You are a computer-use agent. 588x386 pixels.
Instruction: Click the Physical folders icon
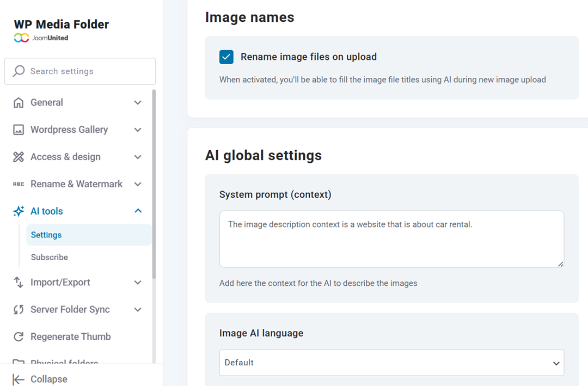tap(18, 362)
